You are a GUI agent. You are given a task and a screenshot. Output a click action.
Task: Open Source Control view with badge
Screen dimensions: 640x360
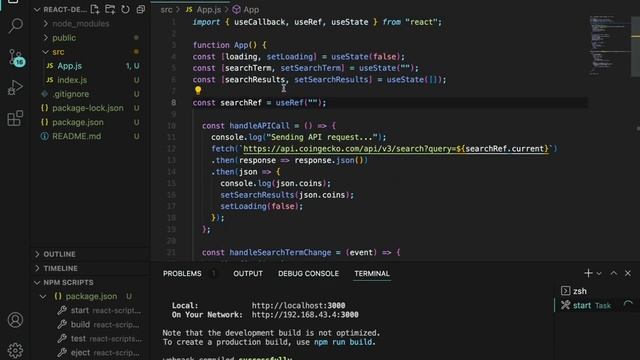tap(16, 58)
